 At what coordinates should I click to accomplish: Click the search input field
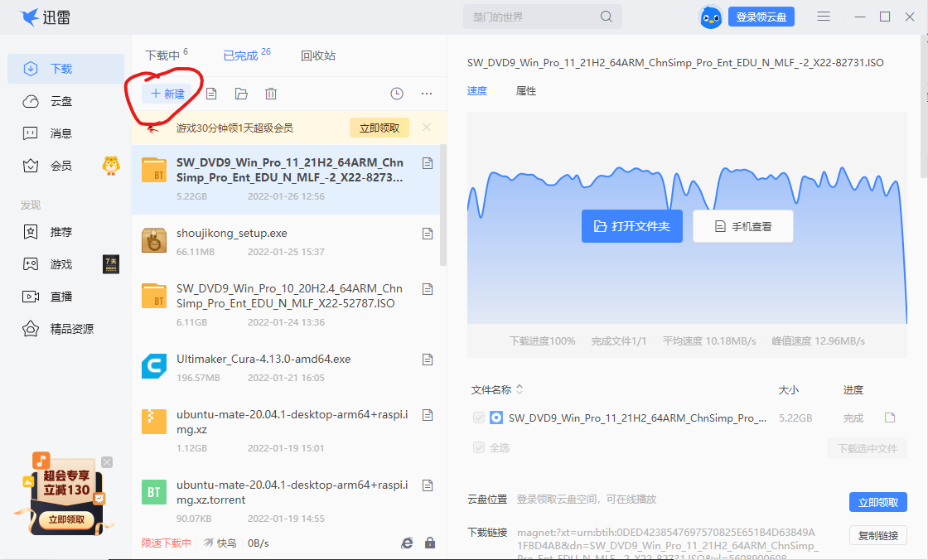tap(533, 17)
